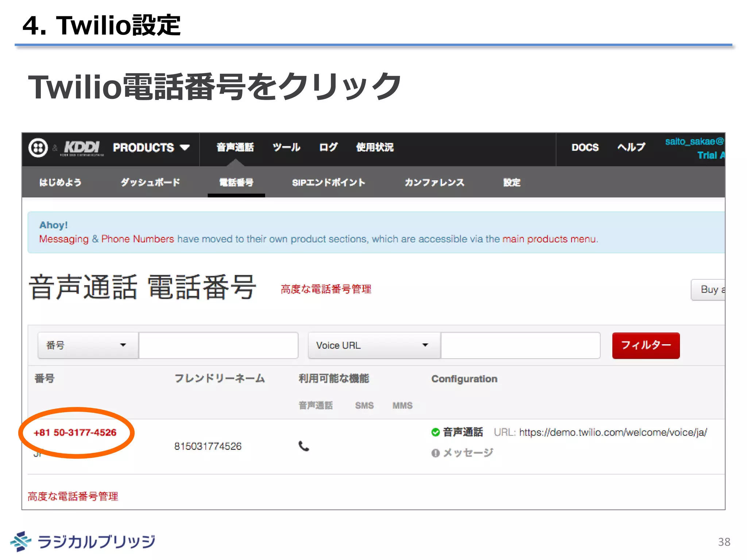Viewport: 747px width, 560px height.
Task: Click the red フィルター button
Action: [646, 346]
